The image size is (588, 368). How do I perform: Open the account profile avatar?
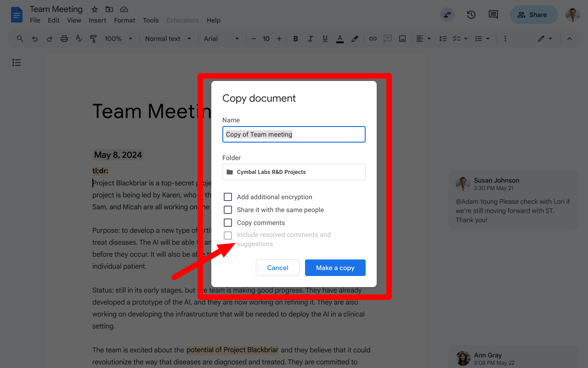coord(572,15)
